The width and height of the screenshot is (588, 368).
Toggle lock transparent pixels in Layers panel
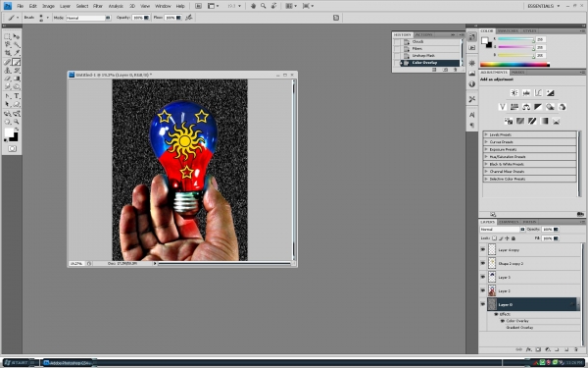point(494,238)
